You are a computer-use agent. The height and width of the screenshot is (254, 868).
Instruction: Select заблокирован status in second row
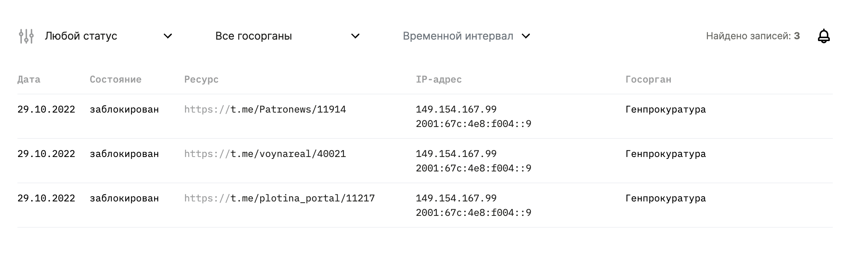tap(124, 154)
